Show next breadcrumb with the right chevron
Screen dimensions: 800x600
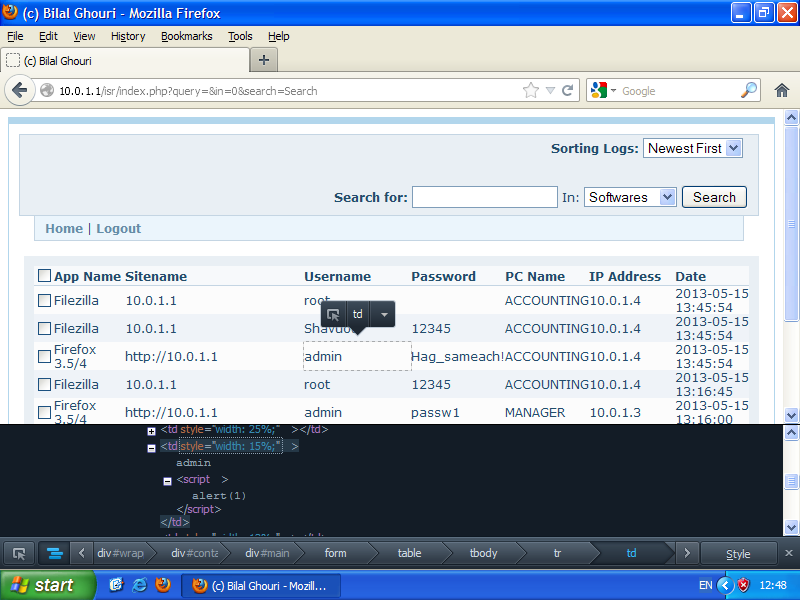[x=687, y=553]
